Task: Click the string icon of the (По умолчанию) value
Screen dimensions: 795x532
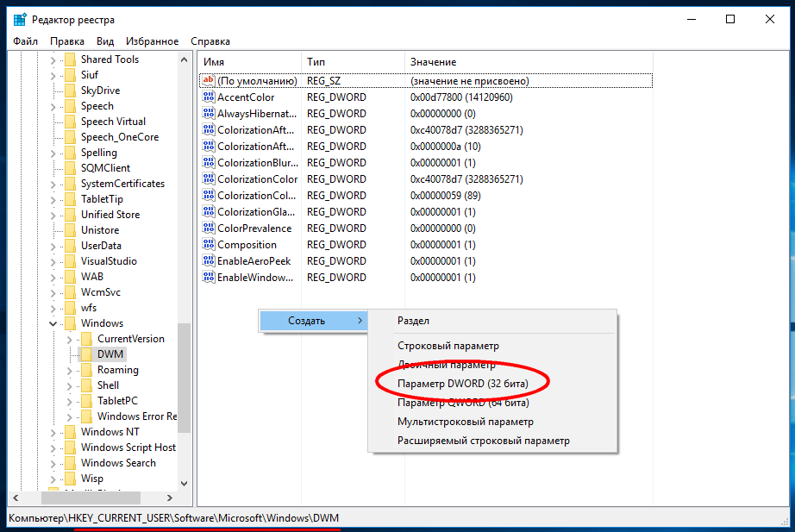Action: [x=209, y=81]
